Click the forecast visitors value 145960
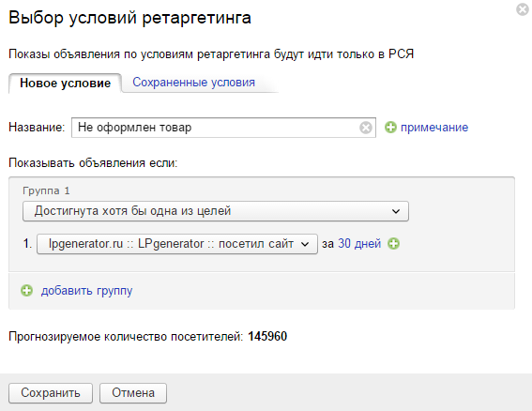This screenshot has width=532, height=411. click(x=267, y=336)
